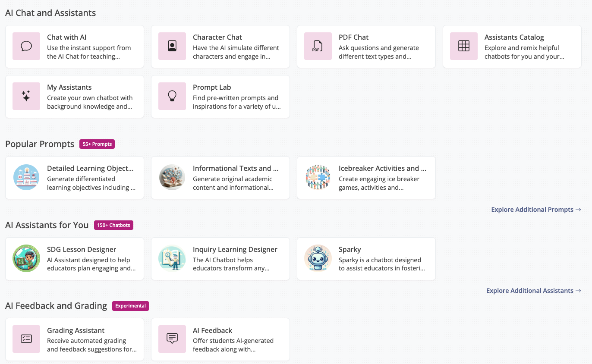
Task: Click the Grading Assistant checklist icon
Action: [26, 339]
